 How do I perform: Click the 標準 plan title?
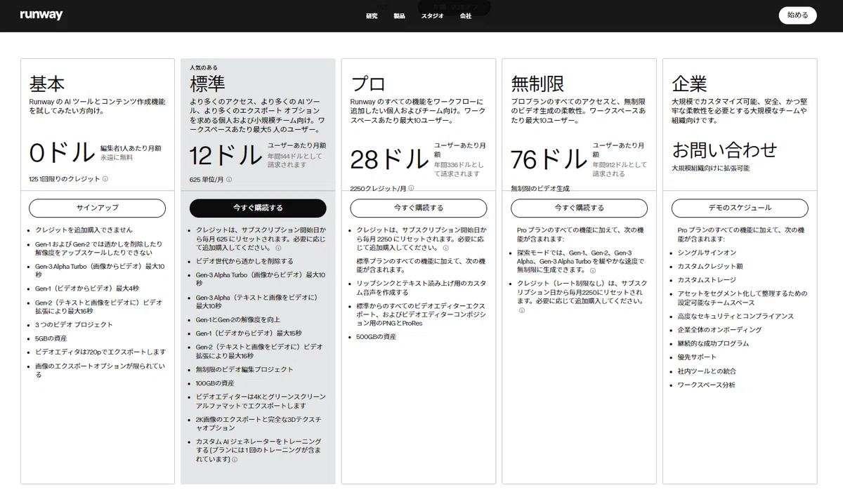coord(207,84)
